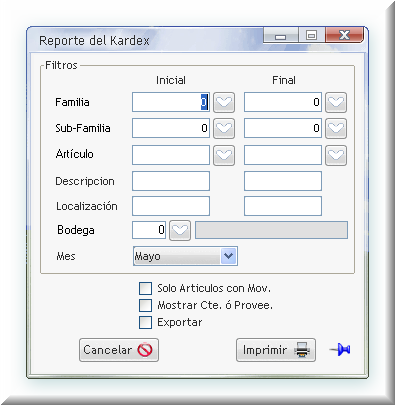
Task: Minimize the Reporte del Kardex window
Action: point(281,35)
